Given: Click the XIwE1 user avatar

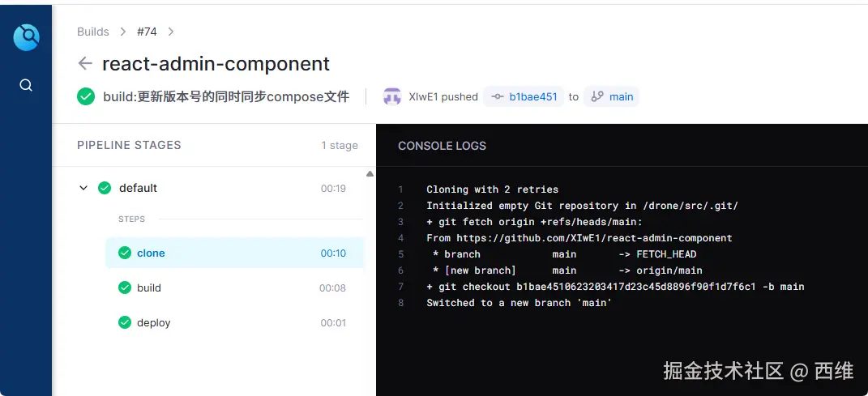Looking at the screenshot, I should tap(392, 96).
